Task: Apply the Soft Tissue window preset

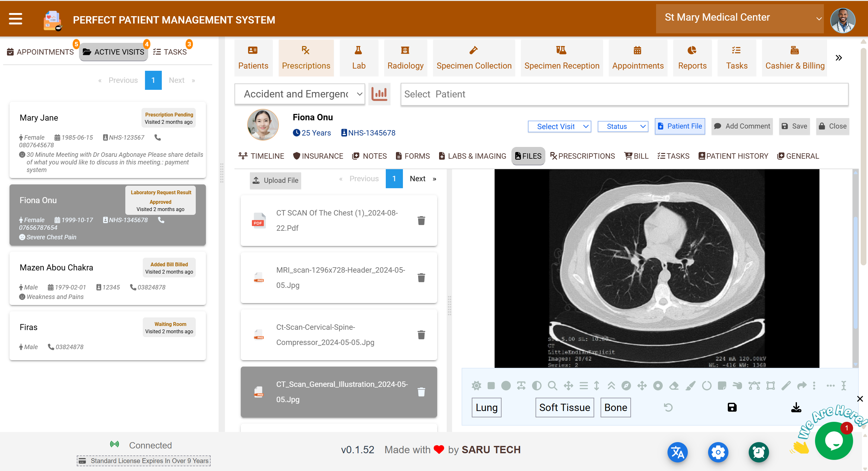Action: (x=564, y=407)
